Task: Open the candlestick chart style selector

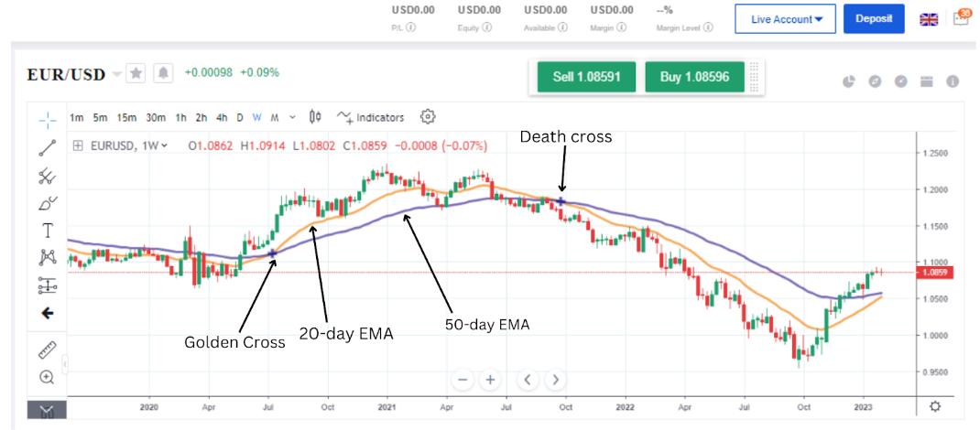Action: [315, 117]
